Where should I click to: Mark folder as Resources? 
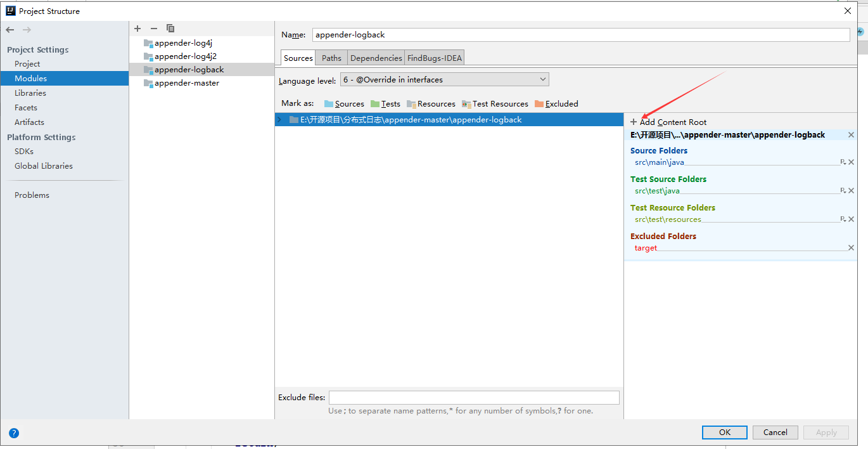tap(431, 104)
